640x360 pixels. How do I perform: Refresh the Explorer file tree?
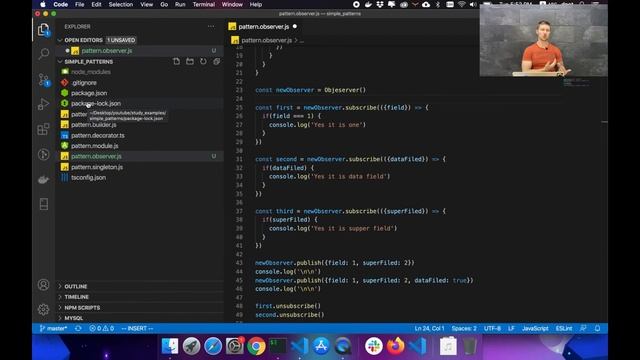pyautogui.click(x=203, y=62)
